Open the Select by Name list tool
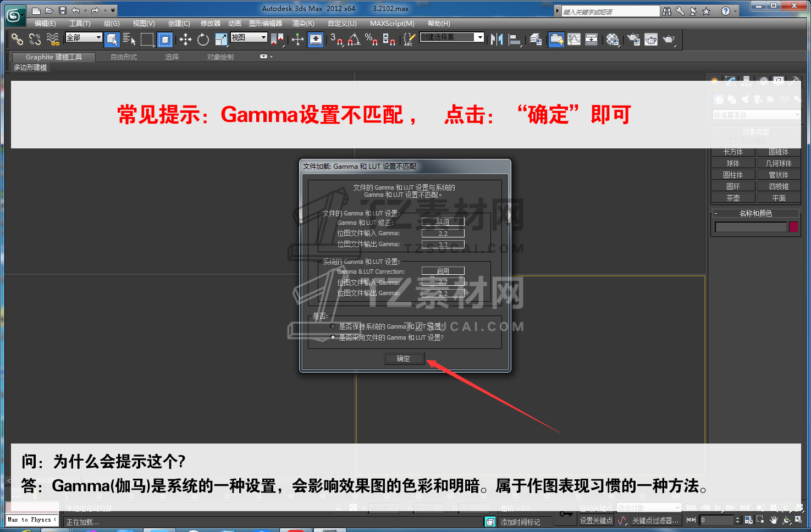811x532 pixels. click(129, 39)
